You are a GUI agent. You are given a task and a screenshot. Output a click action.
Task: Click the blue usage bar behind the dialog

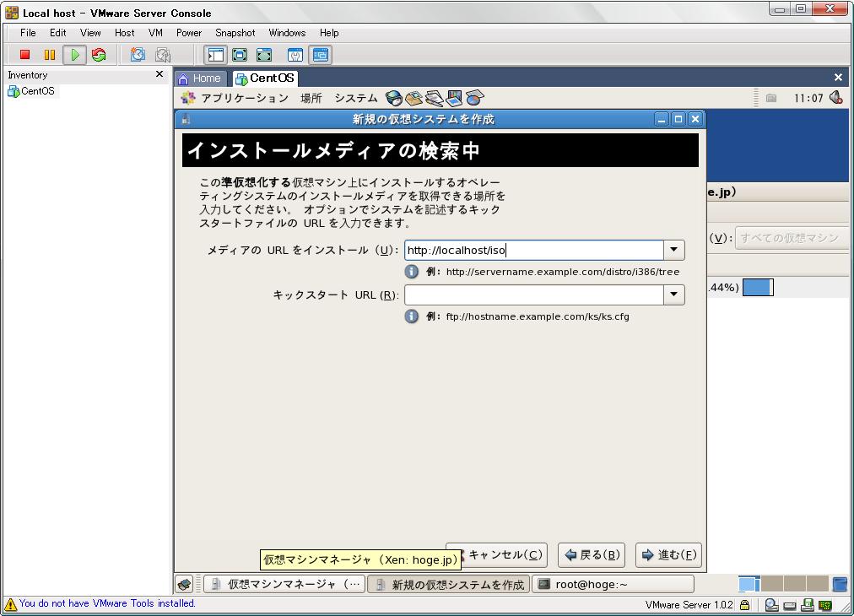pyautogui.click(x=758, y=287)
